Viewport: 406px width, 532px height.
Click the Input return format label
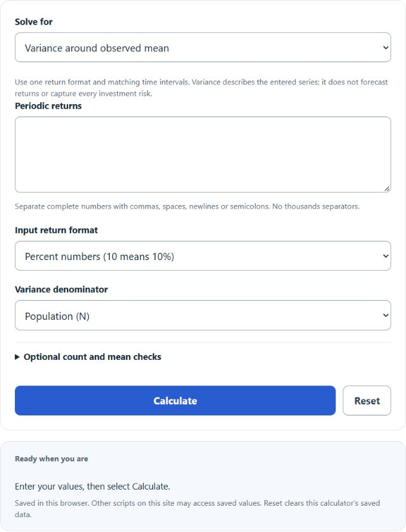(56, 230)
